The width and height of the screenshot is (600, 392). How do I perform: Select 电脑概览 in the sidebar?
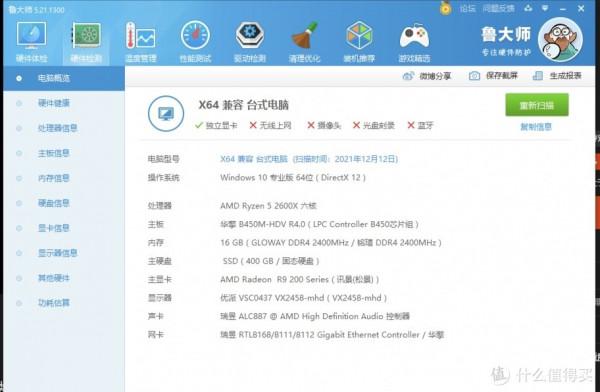click(64, 78)
